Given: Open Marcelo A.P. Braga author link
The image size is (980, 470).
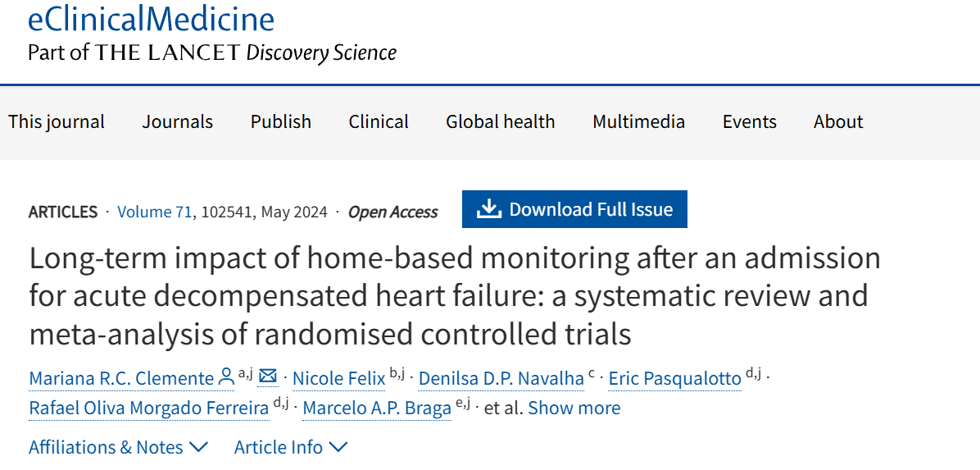Looking at the screenshot, I should 377,408.
